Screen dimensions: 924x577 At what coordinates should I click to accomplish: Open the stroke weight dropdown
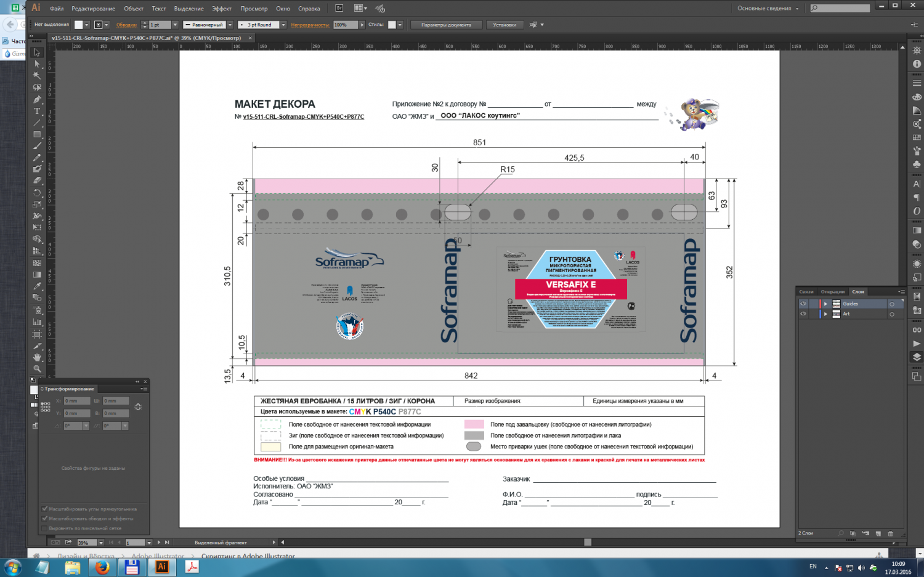[x=175, y=25]
